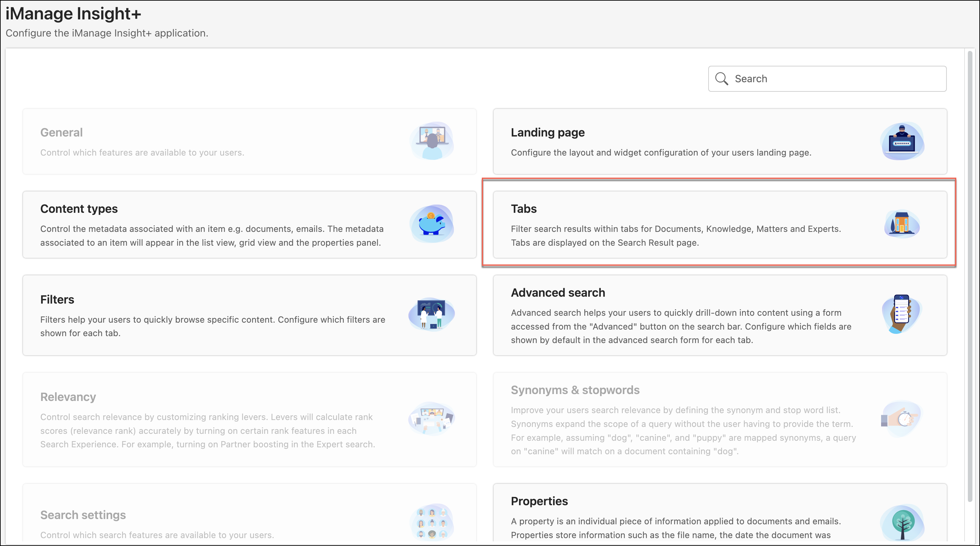Screen dimensions: 980x546
Task: Click the Tabs building illustration icon
Action: pos(902,224)
